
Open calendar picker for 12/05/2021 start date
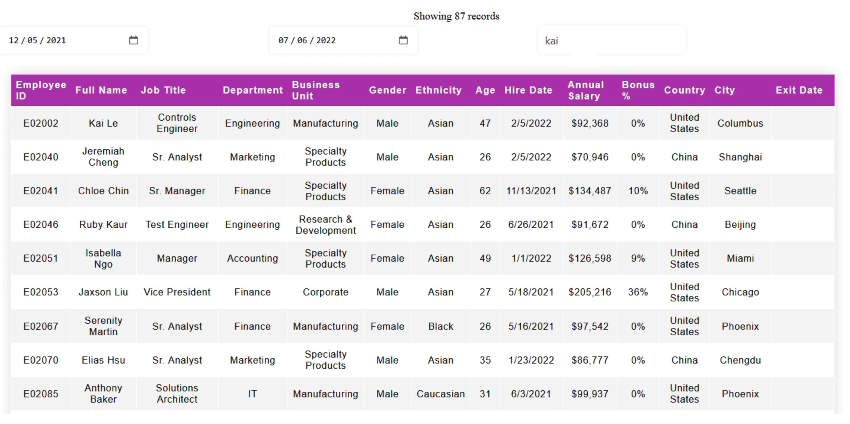133,40
